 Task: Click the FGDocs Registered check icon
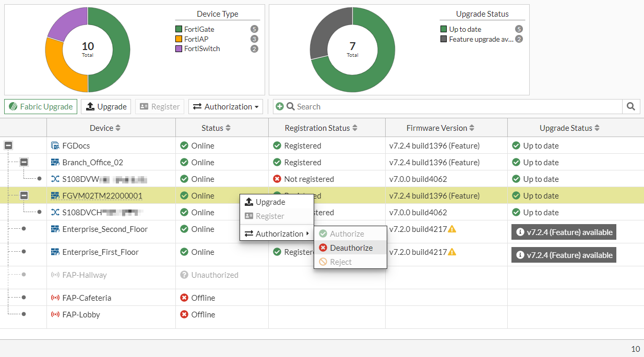pyautogui.click(x=277, y=145)
